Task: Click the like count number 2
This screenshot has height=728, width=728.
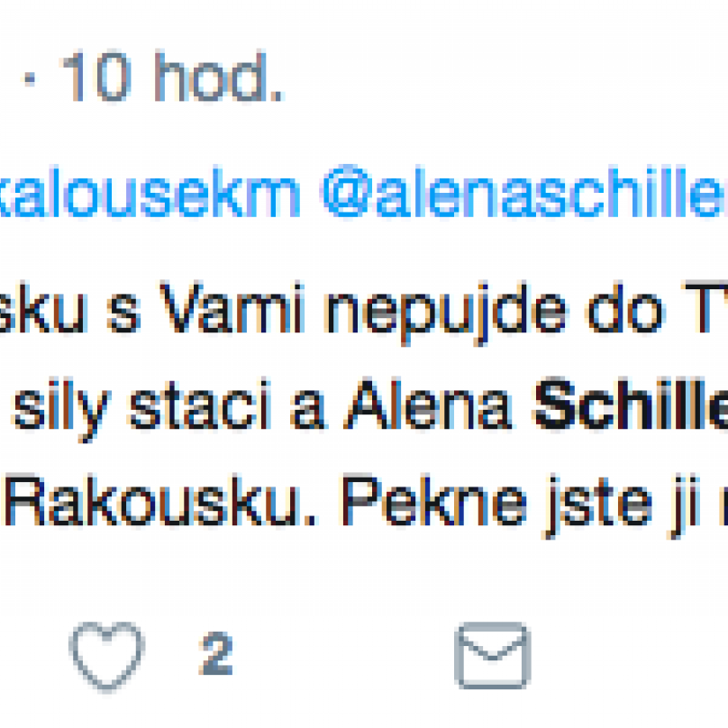Action: point(216,653)
